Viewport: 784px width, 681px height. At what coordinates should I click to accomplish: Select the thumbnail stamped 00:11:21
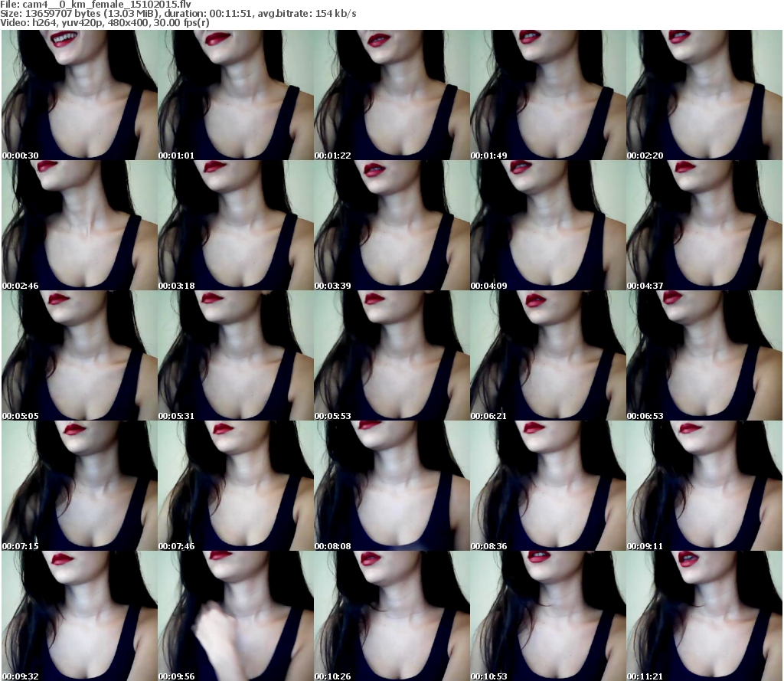tap(704, 616)
